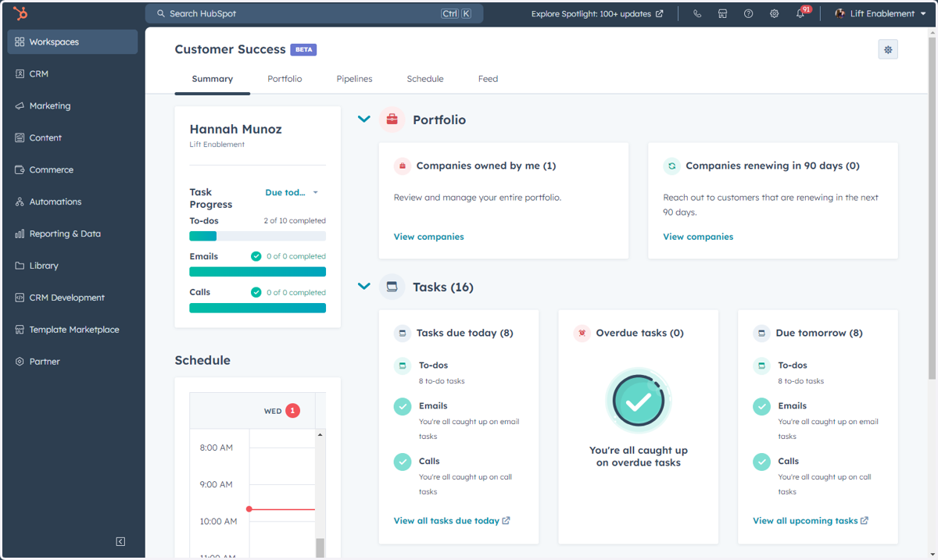
Task: Click Emails checkmark under Due tomorrow
Action: (762, 406)
